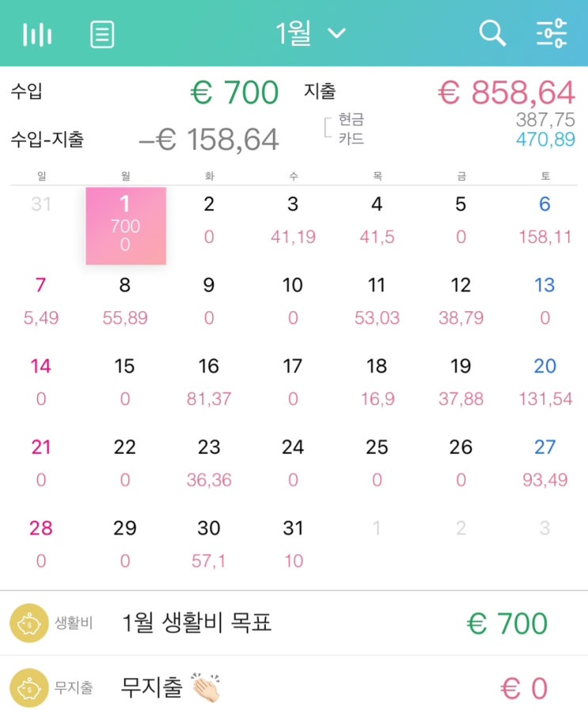Screen dimensions: 588x716
Task: Tap the 카드 amount 470,89
Action: 545,139
